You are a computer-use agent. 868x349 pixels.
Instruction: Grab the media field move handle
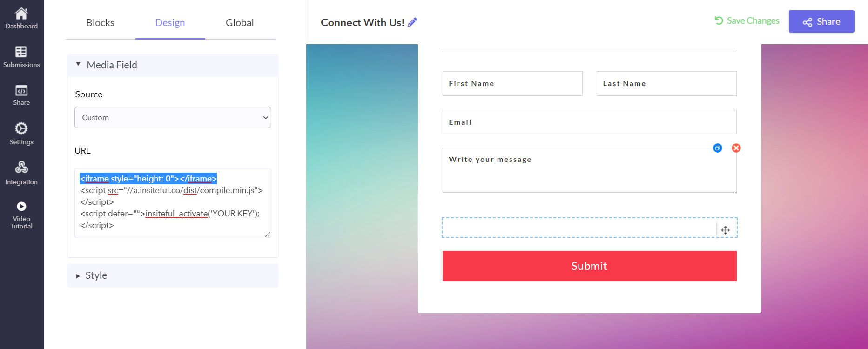pyautogui.click(x=725, y=229)
